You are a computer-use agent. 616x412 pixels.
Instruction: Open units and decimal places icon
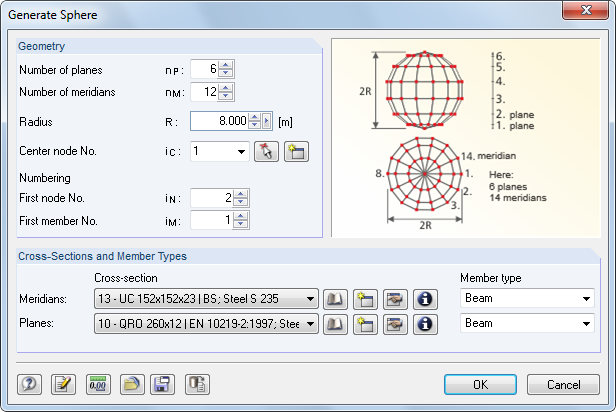pos(98,384)
